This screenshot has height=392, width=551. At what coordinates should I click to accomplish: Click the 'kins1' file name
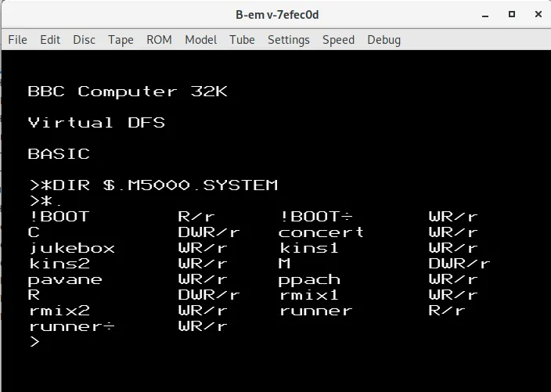coord(309,247)
